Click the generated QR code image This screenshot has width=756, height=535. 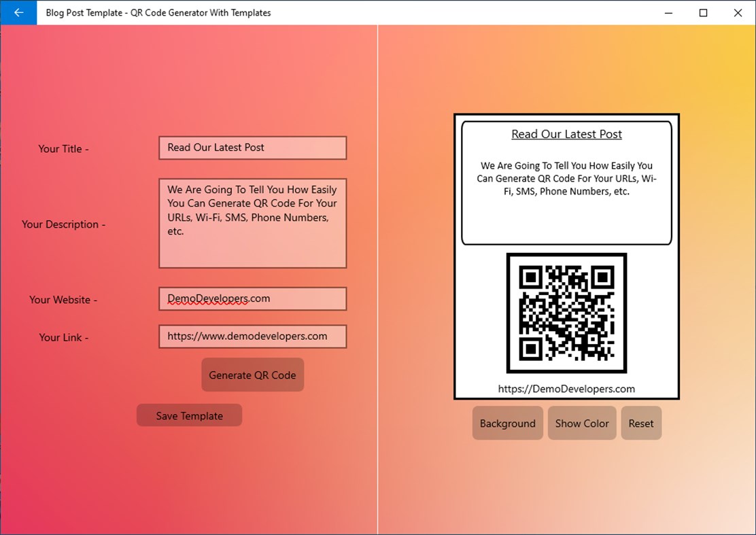[x=566, y=313]
